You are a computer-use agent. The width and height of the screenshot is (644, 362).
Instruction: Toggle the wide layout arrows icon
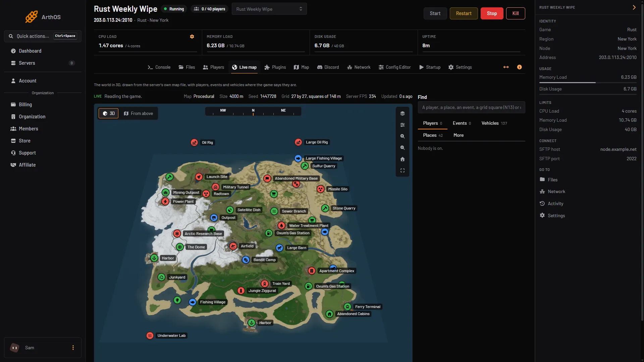[506, 67]
